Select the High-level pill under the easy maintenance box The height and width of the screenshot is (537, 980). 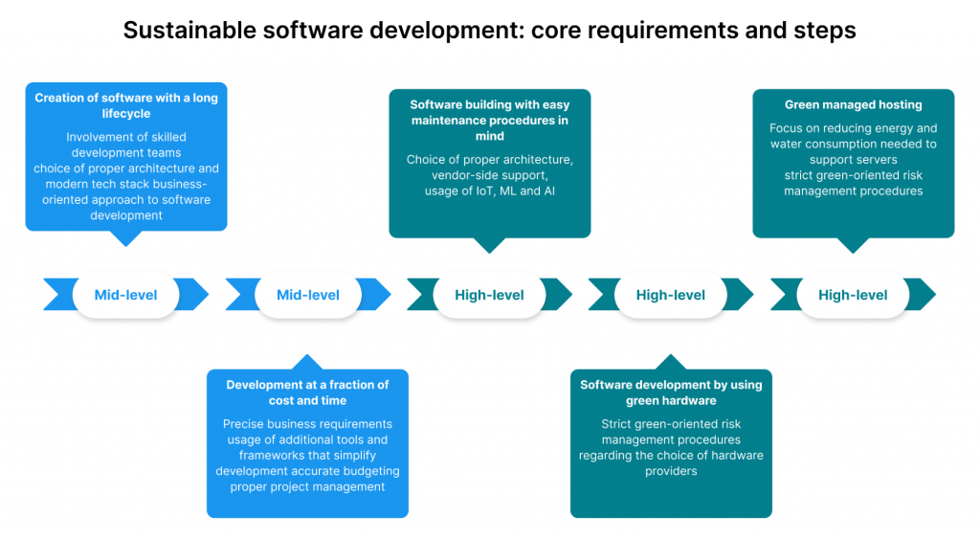(489, 295)
